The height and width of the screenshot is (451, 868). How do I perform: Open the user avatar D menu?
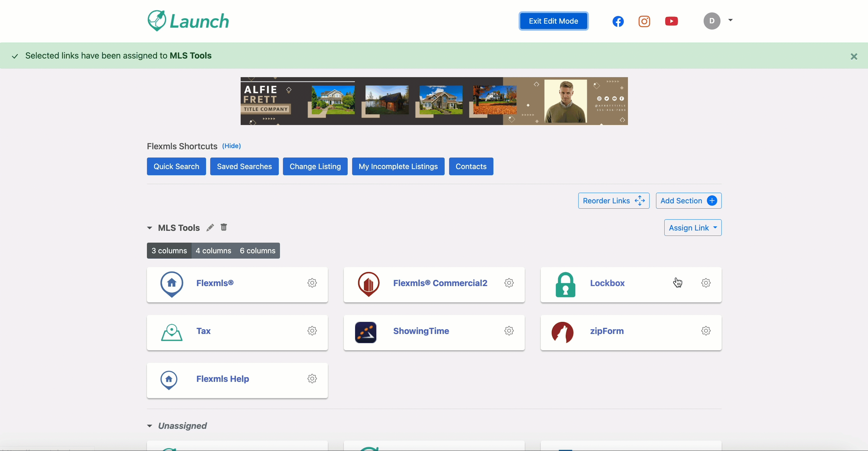(x=712, y=21)
